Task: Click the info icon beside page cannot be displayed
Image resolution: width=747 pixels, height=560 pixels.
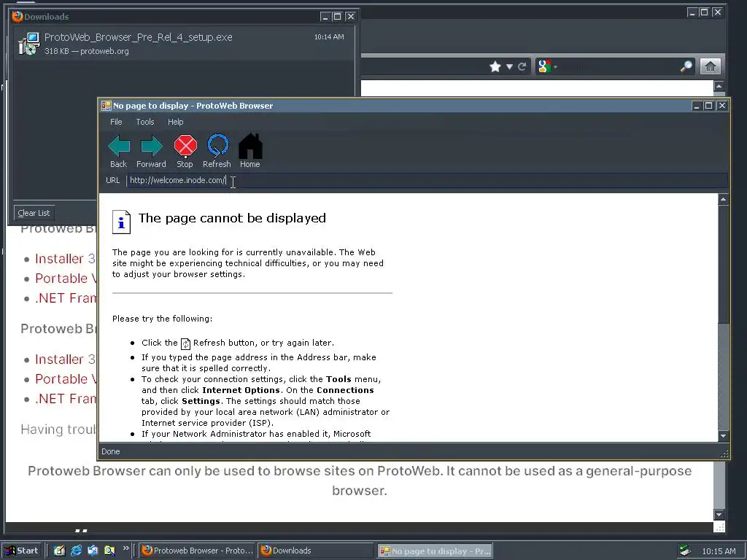Action: [x=121, y=222]
